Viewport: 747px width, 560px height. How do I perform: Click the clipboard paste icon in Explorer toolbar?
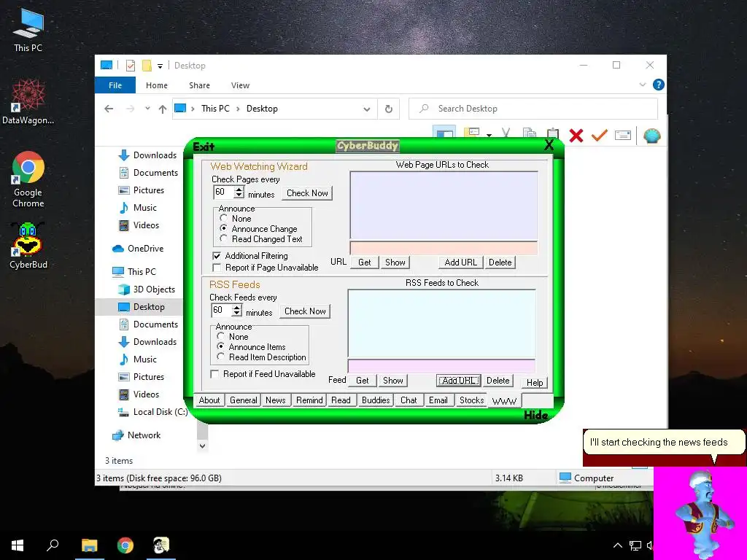(x=553, y=133)
